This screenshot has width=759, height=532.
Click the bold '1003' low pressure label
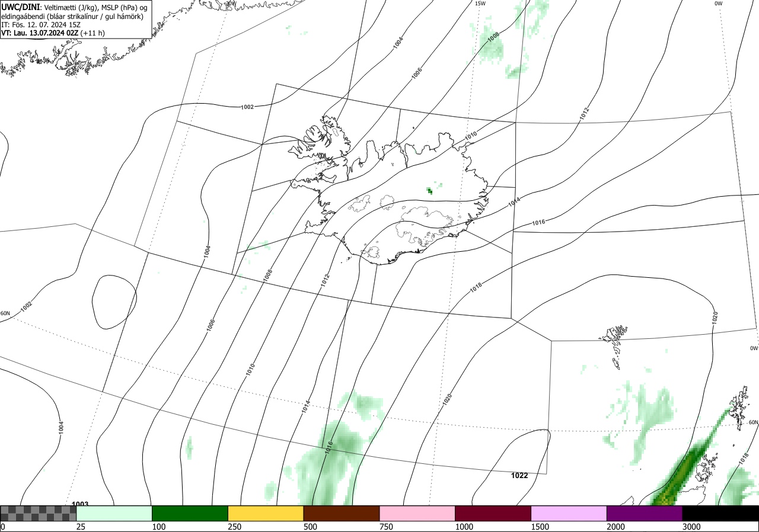[x=80, y=504]
